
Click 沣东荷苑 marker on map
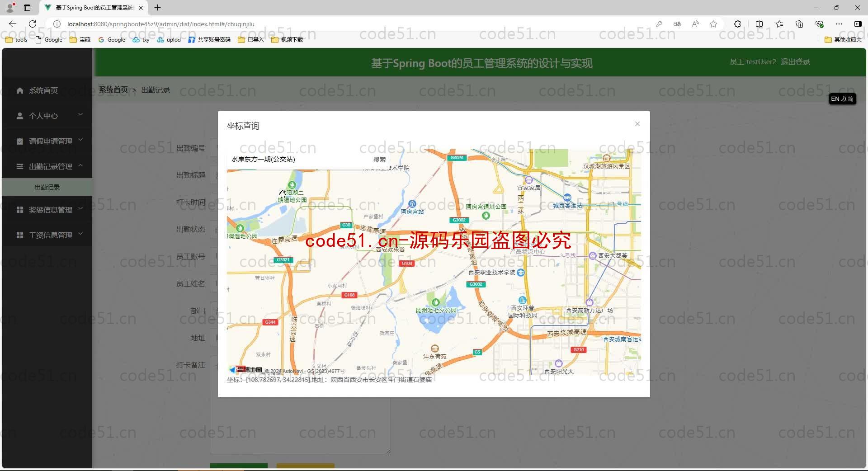434,349
